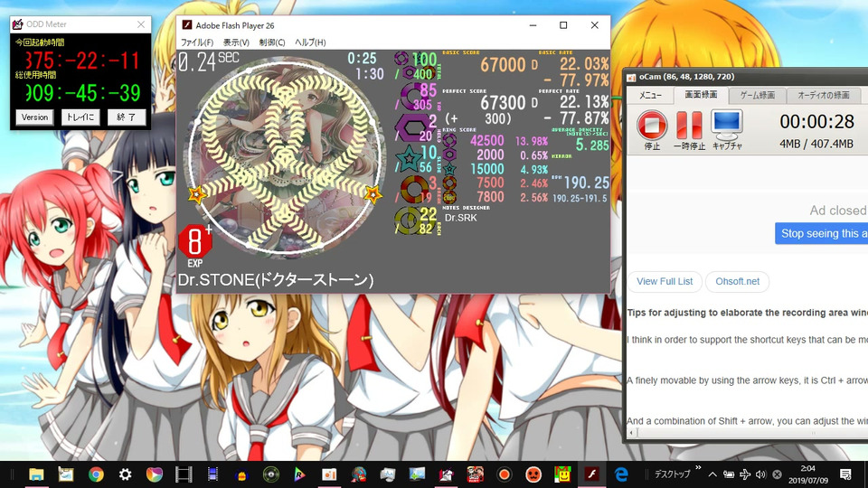Click the song title Dr.STONE(ドクターストーン)

pos(275,280)
